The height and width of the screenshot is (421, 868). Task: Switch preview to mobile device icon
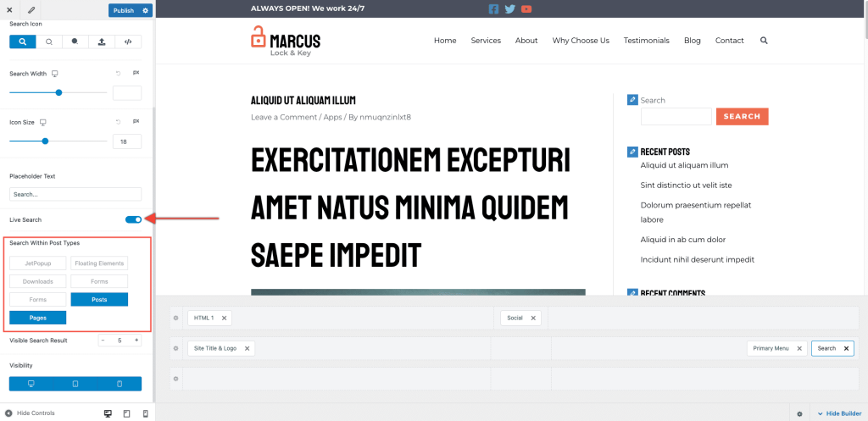click(145, 413)
